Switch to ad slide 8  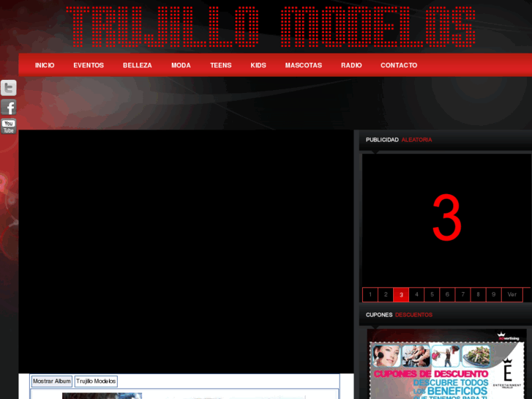click(x=478, y=295)
